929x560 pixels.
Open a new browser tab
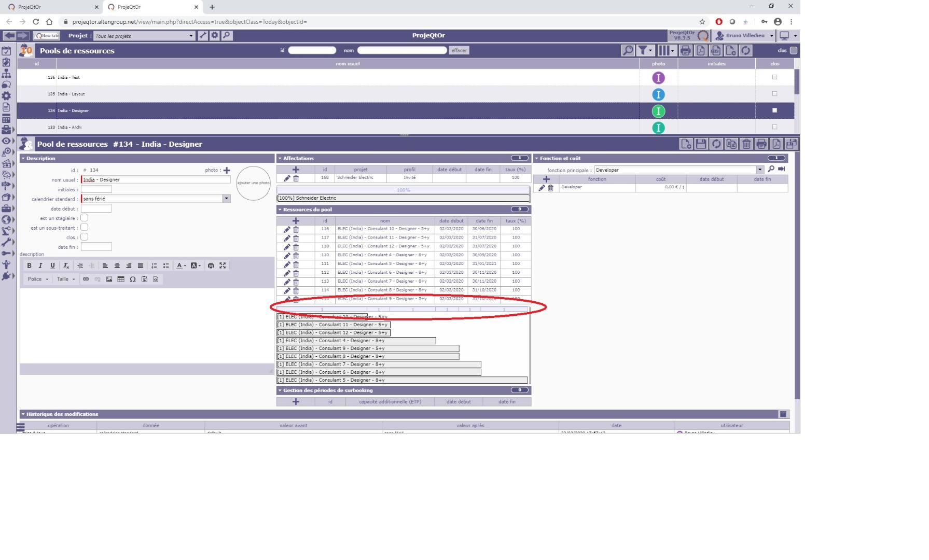click(212, 7)
